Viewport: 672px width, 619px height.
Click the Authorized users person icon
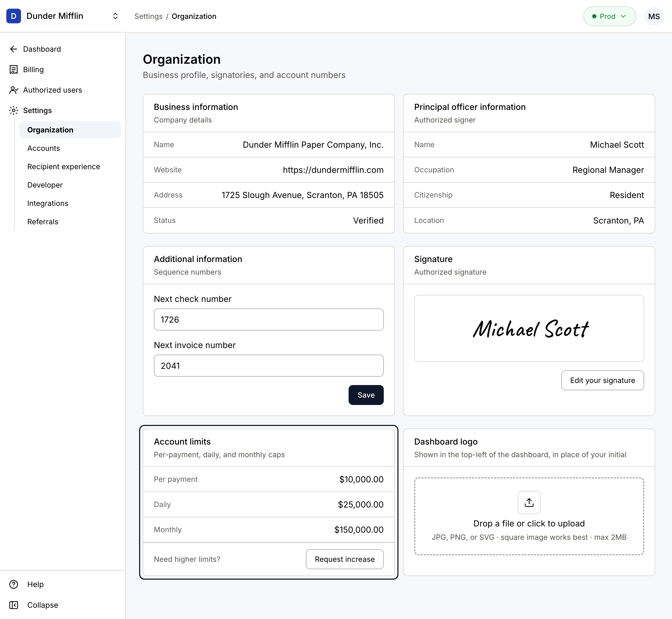click(x=13, y=90)
